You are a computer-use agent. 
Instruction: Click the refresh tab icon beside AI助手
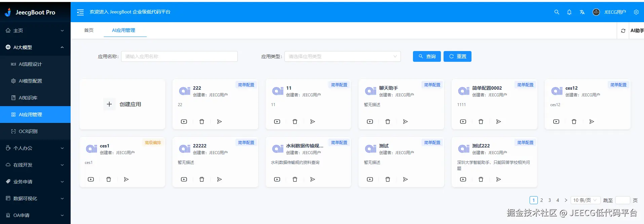(623, 31)
